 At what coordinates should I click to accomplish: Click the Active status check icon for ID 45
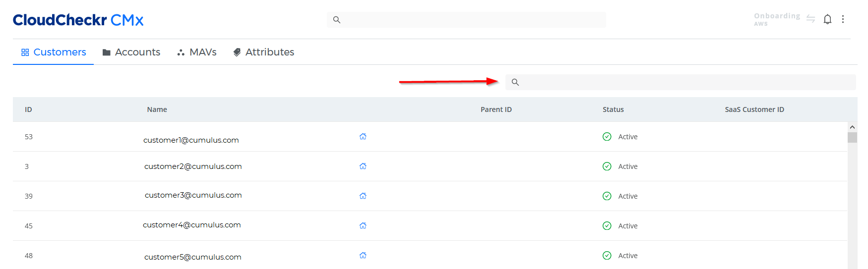tap(607, 226)
